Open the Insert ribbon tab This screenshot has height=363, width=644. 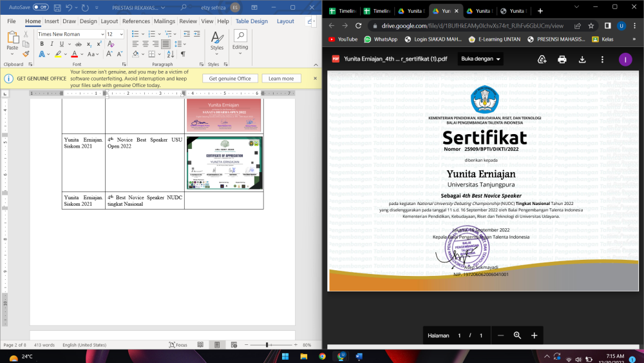[52, 21]
